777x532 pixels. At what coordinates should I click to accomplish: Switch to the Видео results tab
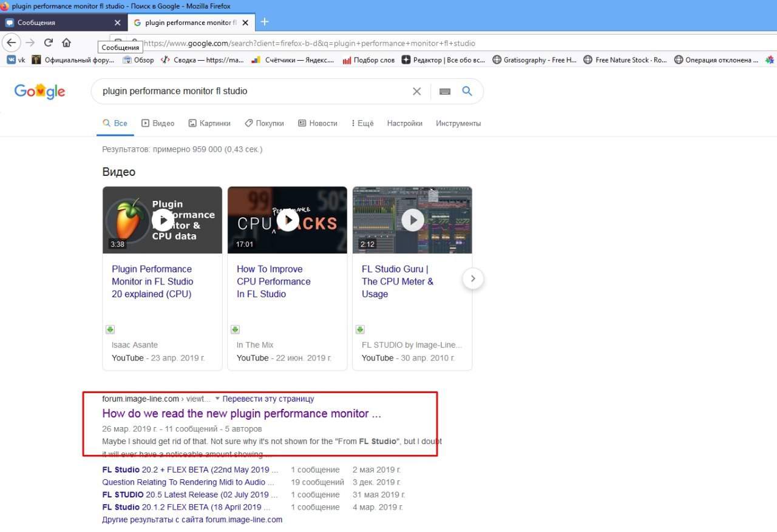(x=158, y=123)
